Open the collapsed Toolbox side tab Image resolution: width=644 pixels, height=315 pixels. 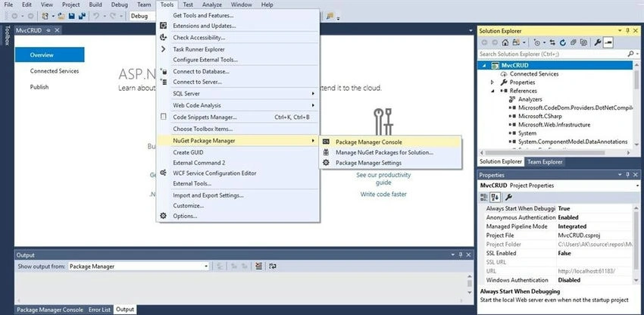[x=7, y=36]
